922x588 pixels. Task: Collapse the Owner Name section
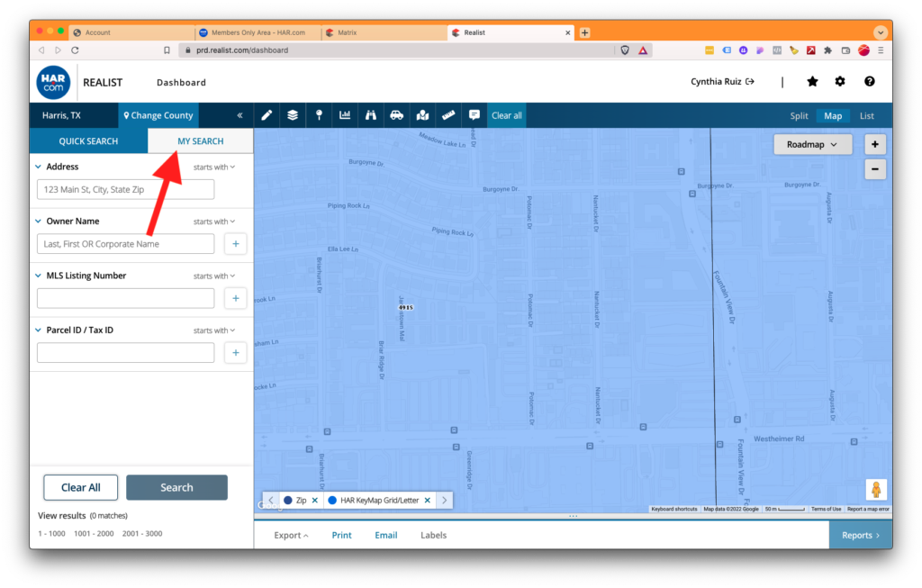pos(38,222)
